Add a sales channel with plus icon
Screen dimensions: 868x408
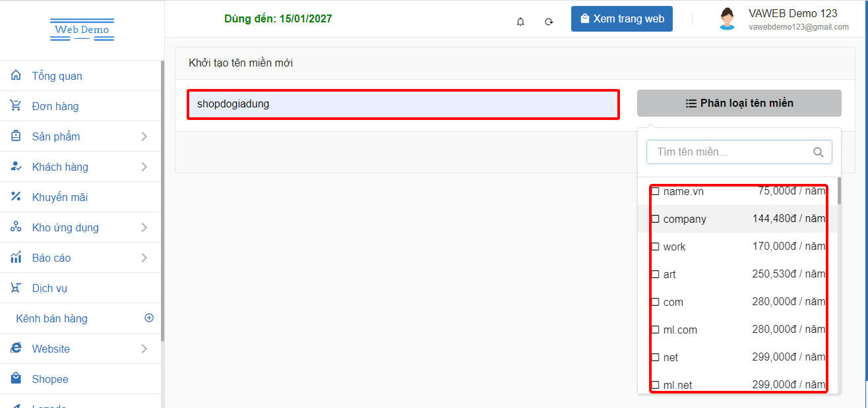pos(149,318)
